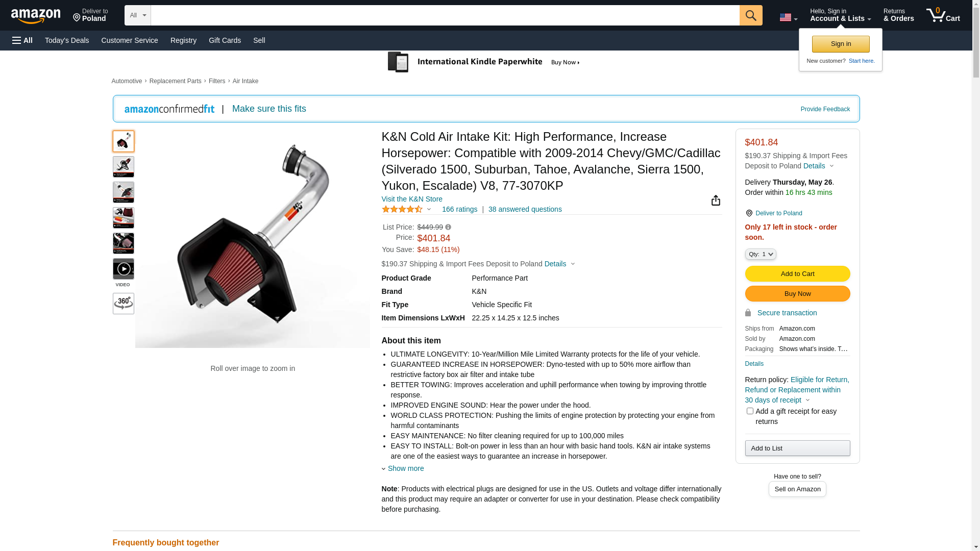Click the share icon near product title
This screenshot has width=980, height=551.
coord(716,201)
